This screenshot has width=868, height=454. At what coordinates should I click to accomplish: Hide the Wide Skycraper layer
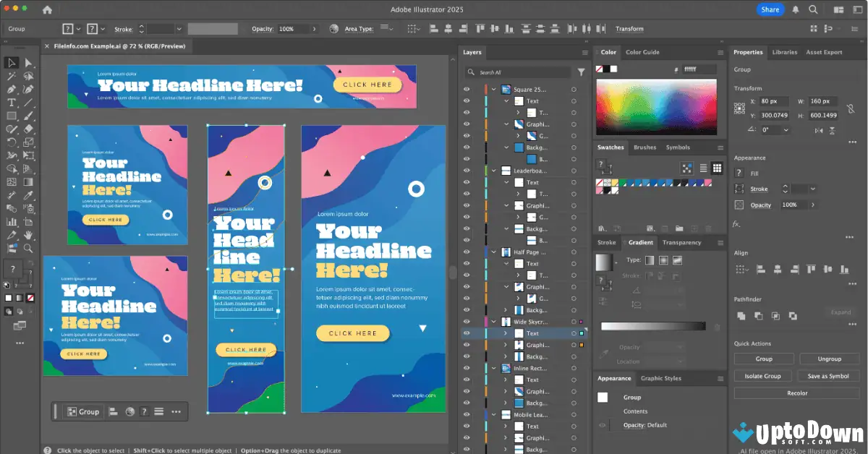[466, 321]
